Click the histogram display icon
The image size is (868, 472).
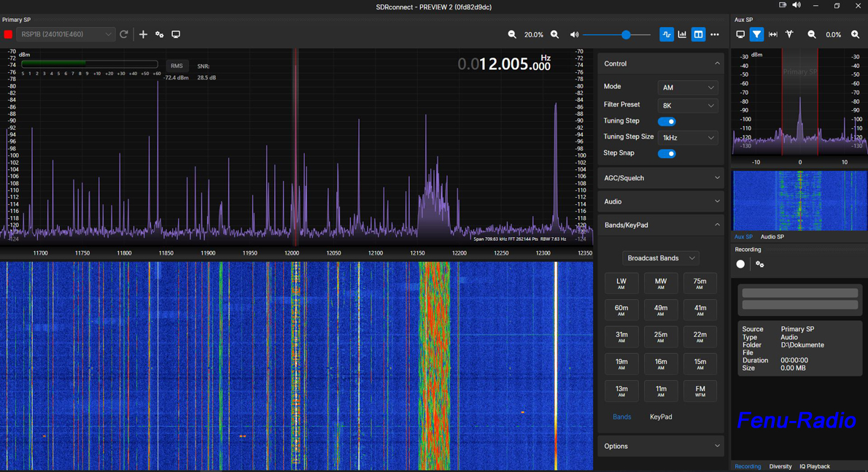click(x=682, y=34)
